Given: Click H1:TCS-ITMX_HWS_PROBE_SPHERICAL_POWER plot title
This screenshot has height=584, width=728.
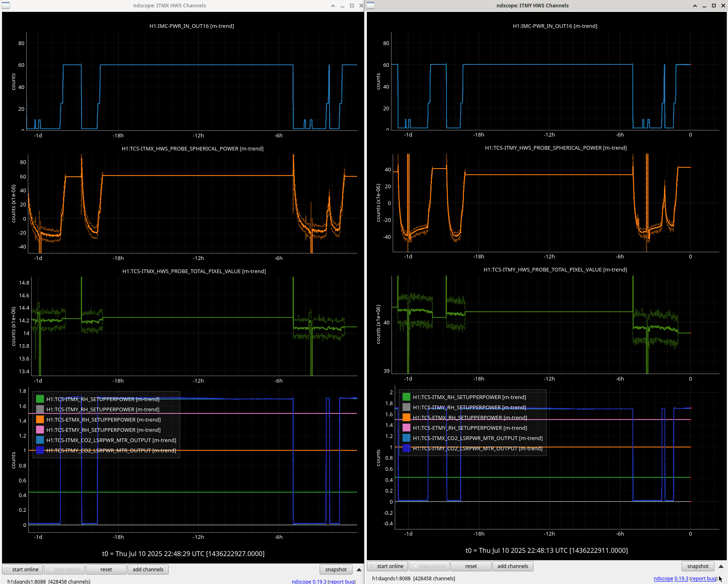Looking at the screenshot, I should (x=192, y=148).
